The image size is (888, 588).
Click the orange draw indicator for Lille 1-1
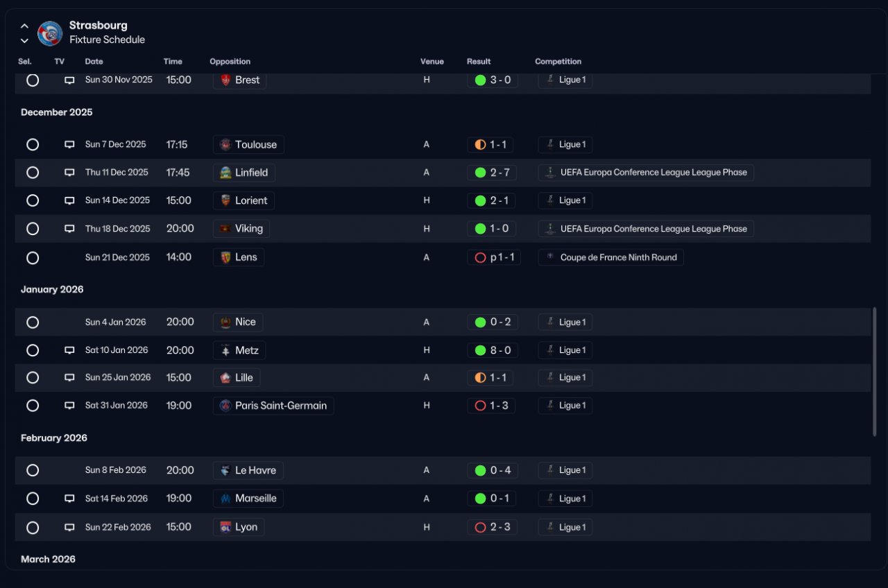pos(480,378)
